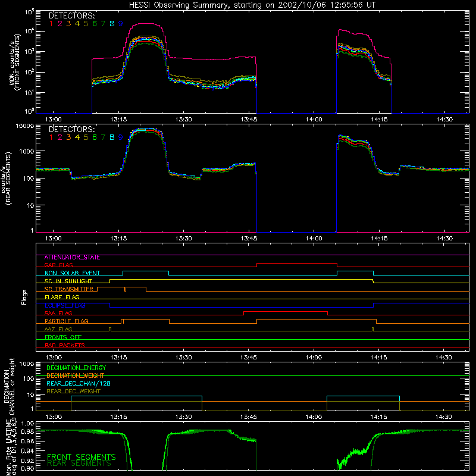Image resolution: width=476 pixels, height=476 pixels.
Task: Click the DECIMATION_ENERGY legend entry
Action: click(x=76, y=368)
